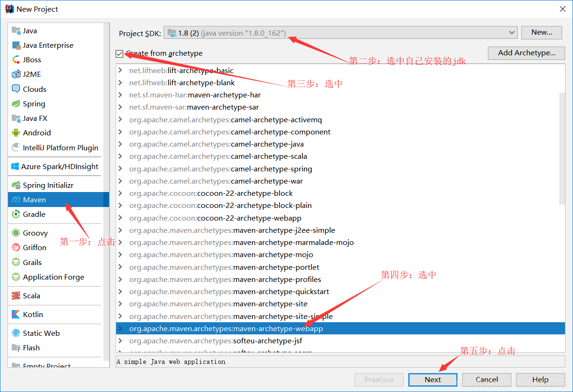Click the archetype list vertical scrollbar

coord(562,148)
